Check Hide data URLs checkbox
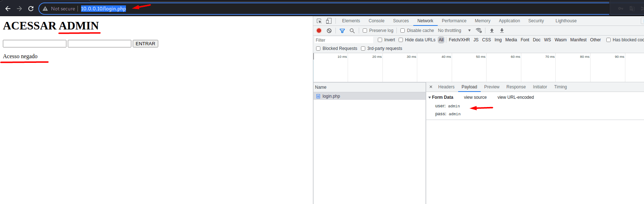 pyautogui.click(x=401, y=40)
